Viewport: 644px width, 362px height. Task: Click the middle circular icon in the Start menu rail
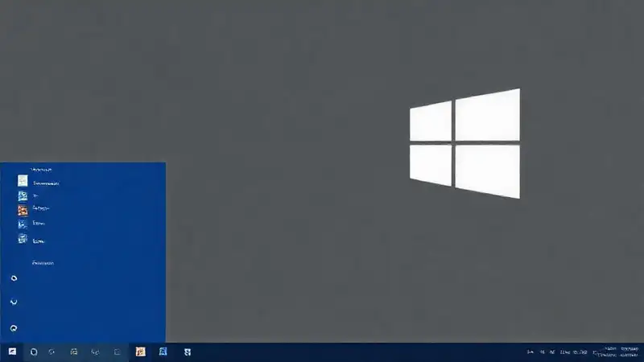14,302
